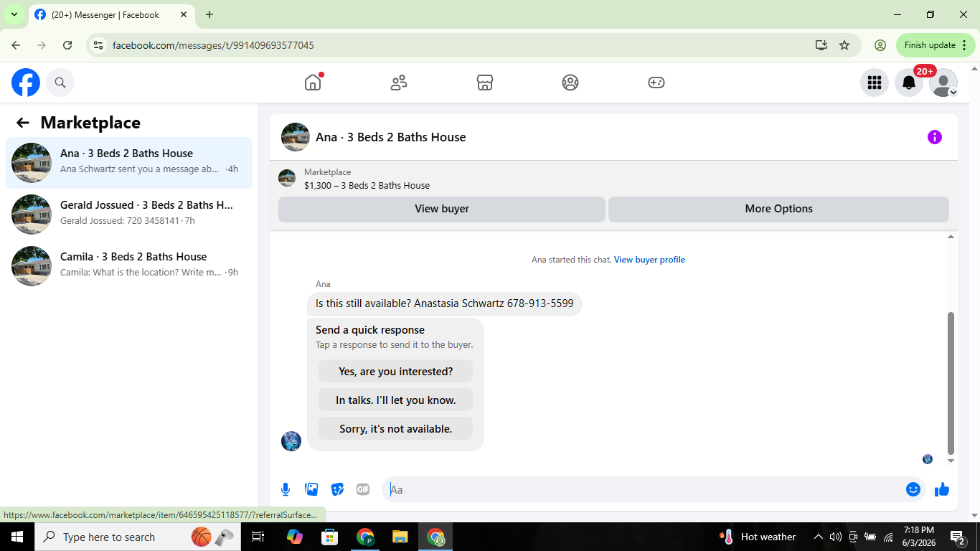The height and width of the screenshot is (551, 980).
Task: Click the More Options button
Action: 778,209
